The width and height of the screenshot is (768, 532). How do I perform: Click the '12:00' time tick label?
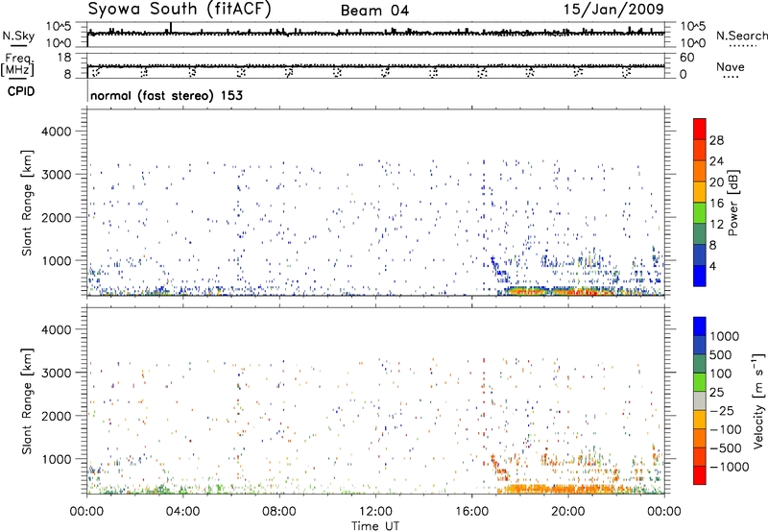[375, 512]
